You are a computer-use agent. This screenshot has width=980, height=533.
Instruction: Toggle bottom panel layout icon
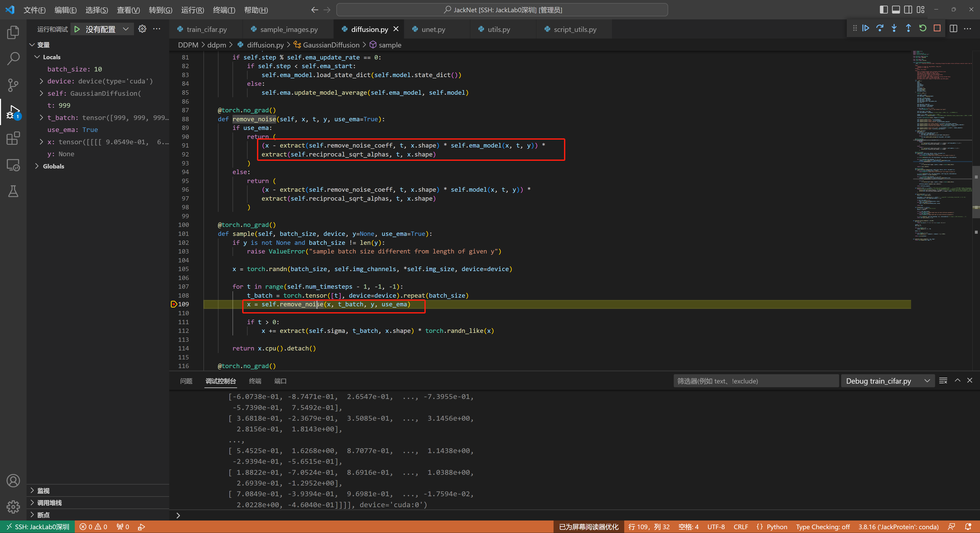click(896, 9)
